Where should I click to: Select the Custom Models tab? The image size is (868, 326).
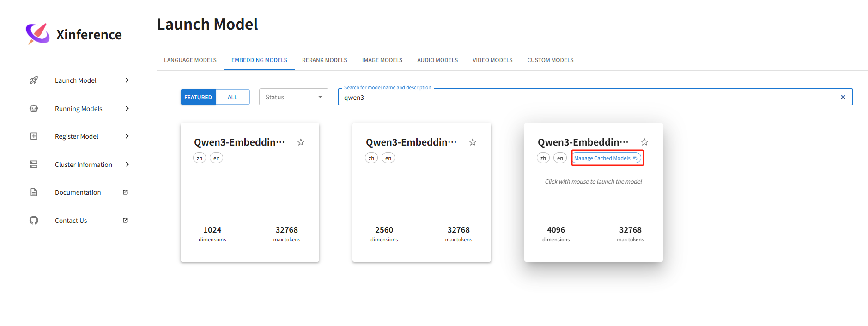(x=550, y=60)
